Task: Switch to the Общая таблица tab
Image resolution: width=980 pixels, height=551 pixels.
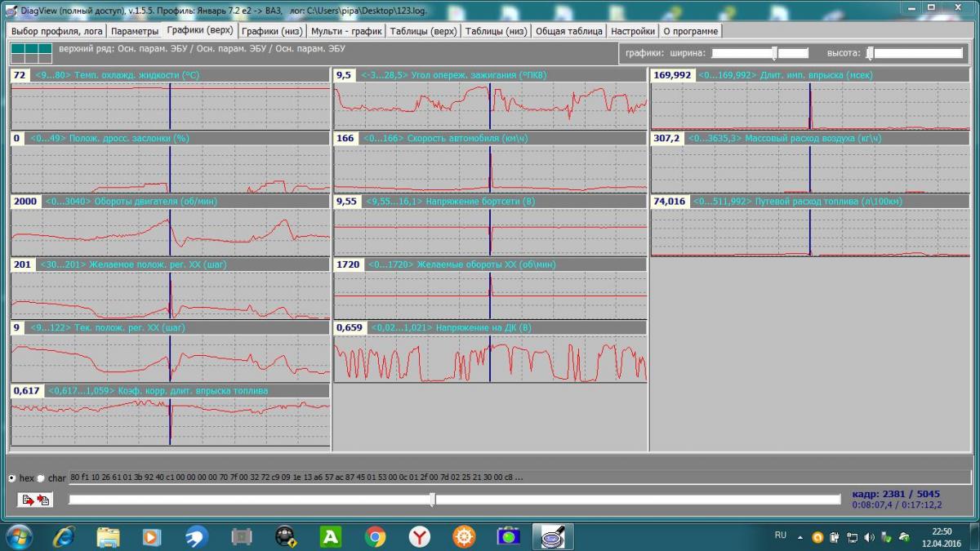Action: 569,31
